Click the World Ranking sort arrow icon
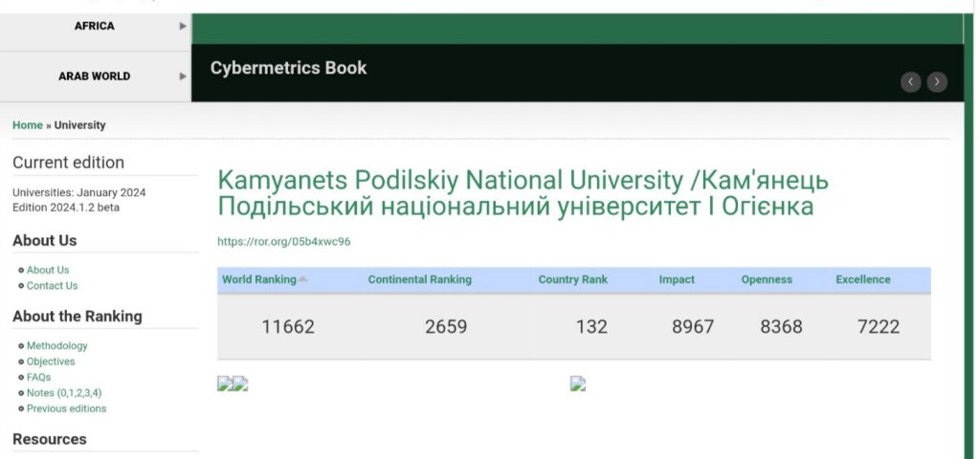This screenshot has width=980, height=459. [x=303, y=279]
